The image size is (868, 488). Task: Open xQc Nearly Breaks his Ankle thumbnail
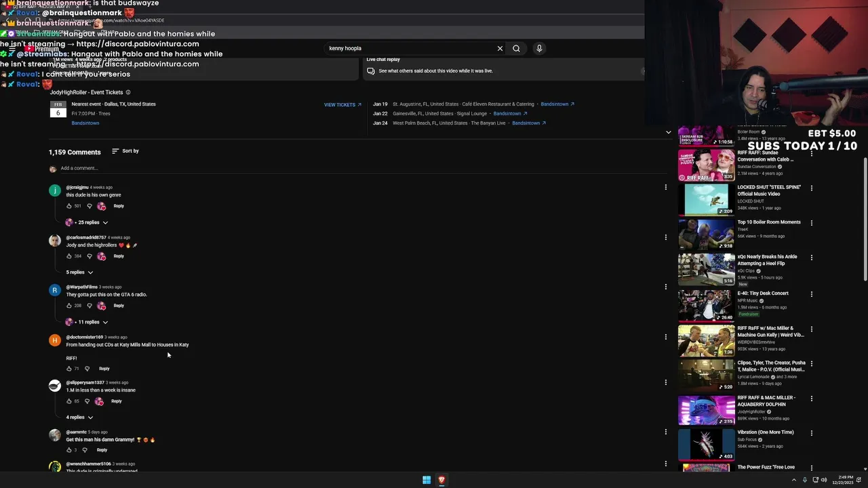(706, 269)
